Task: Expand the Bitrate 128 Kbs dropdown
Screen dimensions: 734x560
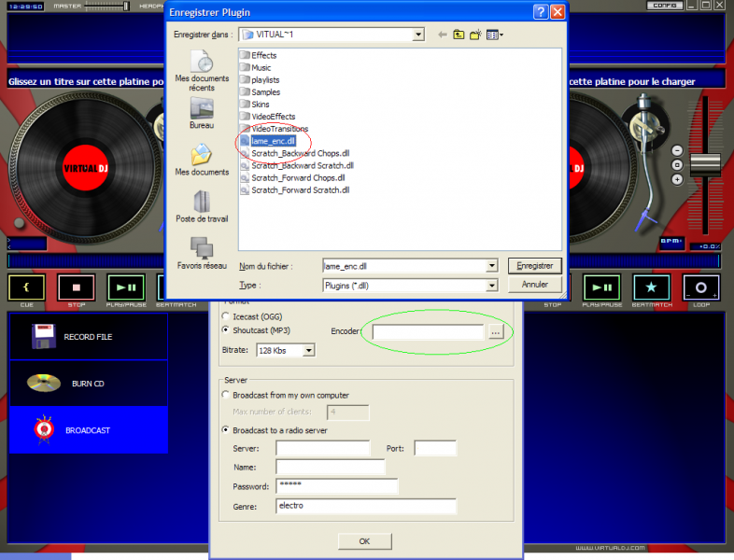Action: tap(309, 350)
